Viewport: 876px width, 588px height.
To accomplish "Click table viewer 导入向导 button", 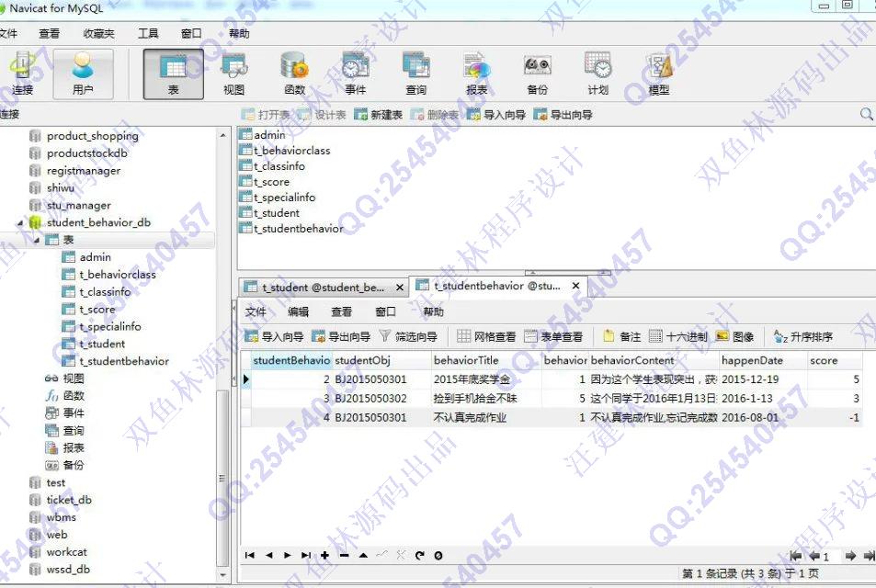I will [274, 336].
